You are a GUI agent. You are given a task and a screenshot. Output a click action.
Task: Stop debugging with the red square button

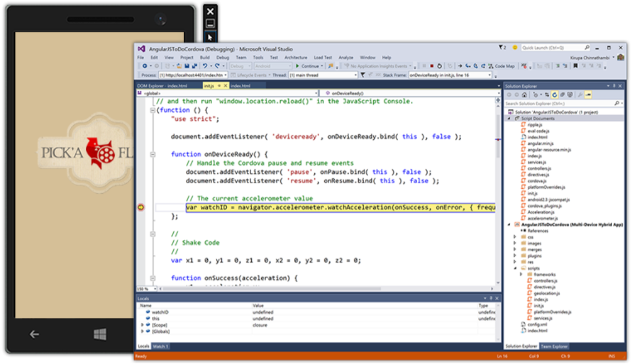coord(432,66)
